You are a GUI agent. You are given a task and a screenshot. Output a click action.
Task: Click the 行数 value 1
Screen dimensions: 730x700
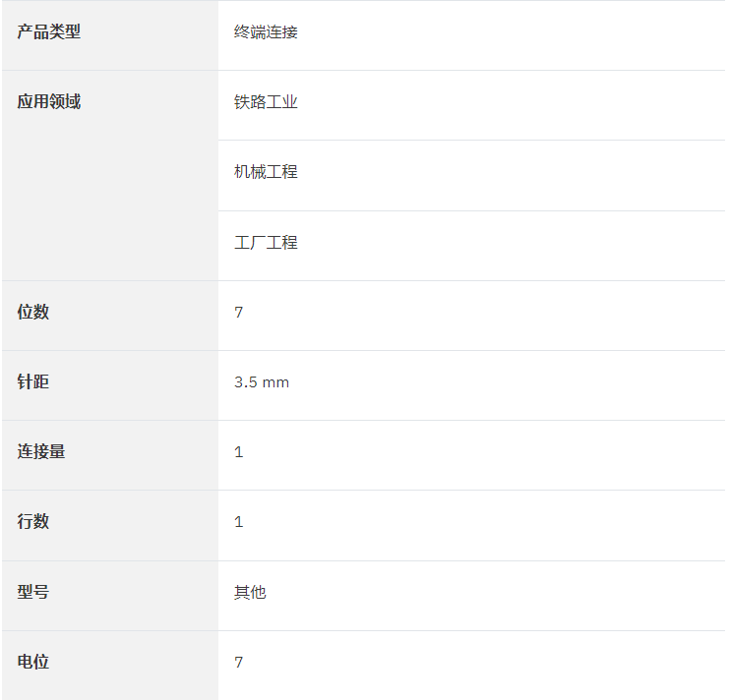(239, 522)
